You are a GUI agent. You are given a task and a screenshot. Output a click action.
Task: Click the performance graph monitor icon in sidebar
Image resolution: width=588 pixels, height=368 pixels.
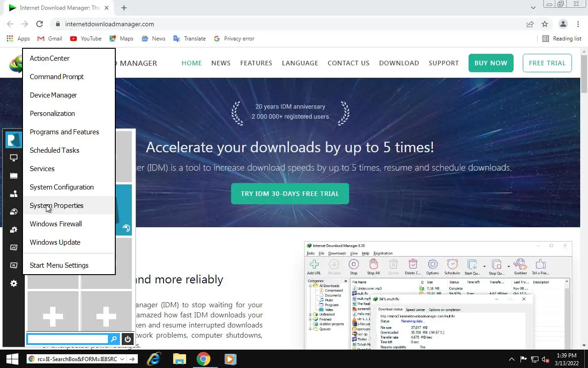coord(14,247)
